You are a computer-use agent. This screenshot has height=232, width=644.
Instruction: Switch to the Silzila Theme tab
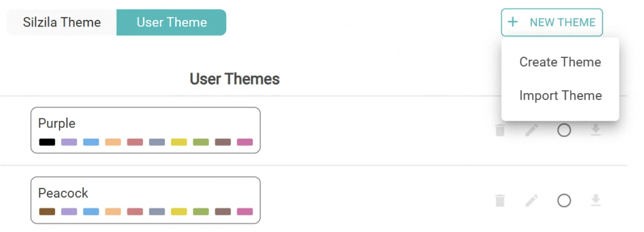click(x=62, y=22)
